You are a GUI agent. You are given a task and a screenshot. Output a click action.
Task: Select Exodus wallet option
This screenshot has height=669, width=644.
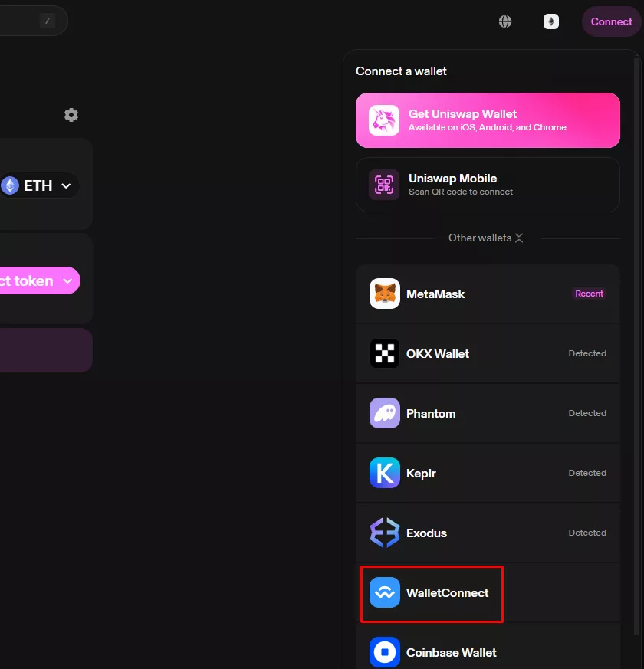pos(488,533)
